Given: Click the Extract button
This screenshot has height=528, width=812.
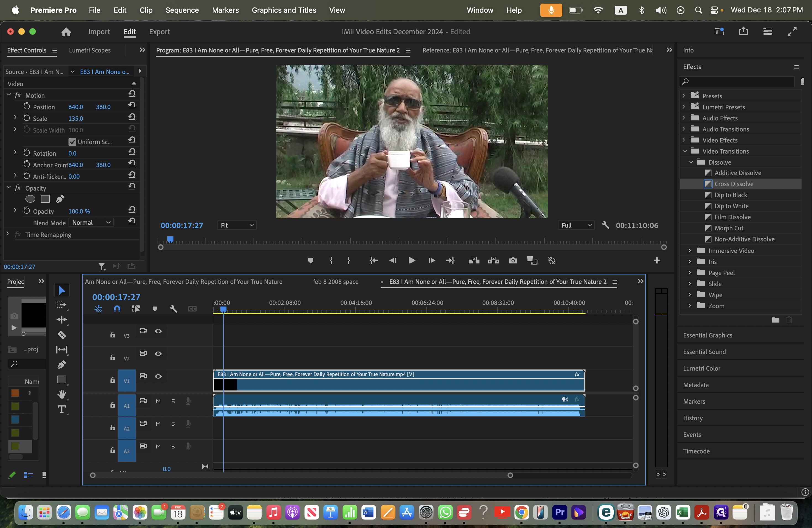Looking at the screenshot, I should (x=493, y=261).
